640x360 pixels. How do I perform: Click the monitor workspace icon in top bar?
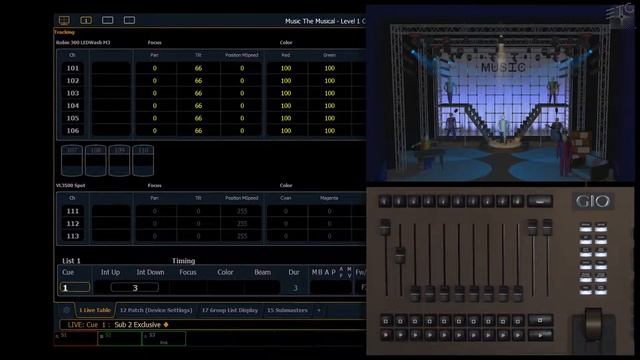(x=64, y=20)
